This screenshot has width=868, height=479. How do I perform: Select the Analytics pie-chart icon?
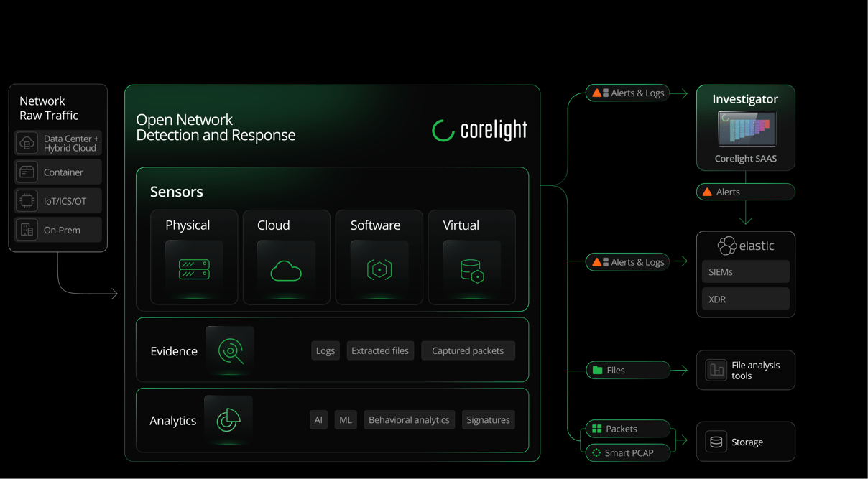(228, 420)
